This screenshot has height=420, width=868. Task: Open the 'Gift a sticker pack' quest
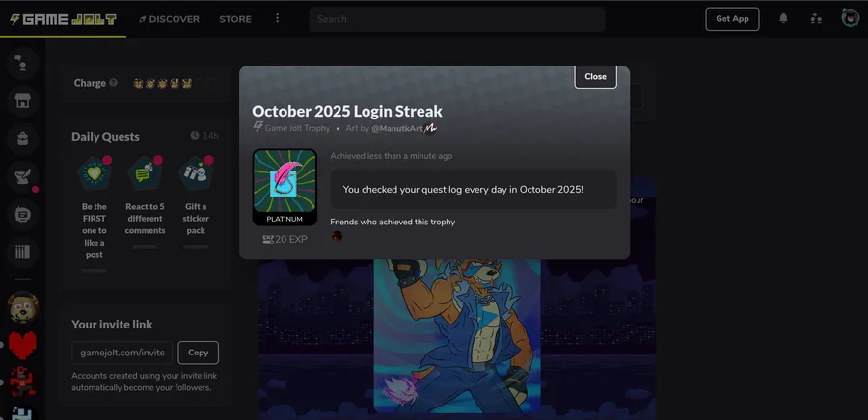[196, 200]
